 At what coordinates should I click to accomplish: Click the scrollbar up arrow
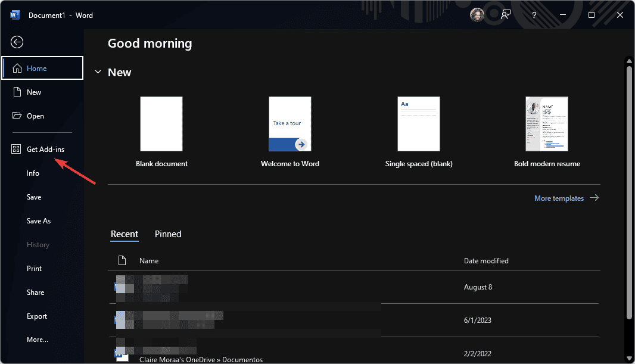(x=629, y=61)
